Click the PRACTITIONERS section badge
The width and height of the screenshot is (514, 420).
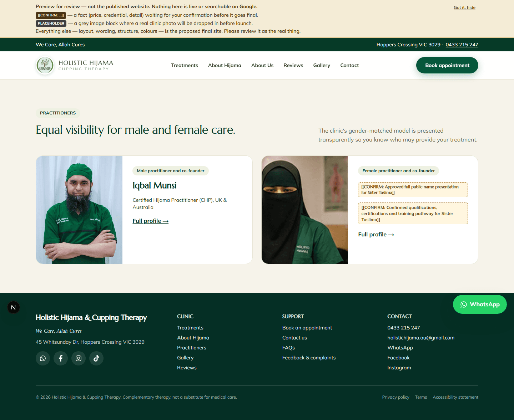pyautogui.click(x=58, y=113)
